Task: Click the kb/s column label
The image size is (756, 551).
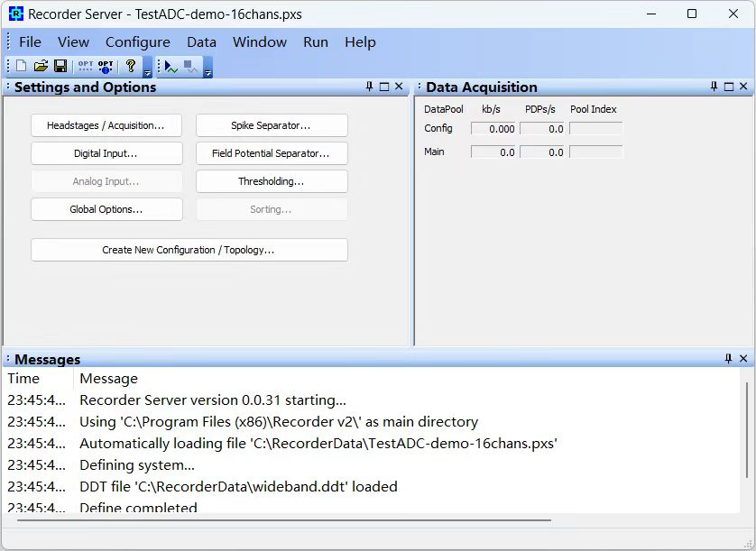Action: point(491,109)
